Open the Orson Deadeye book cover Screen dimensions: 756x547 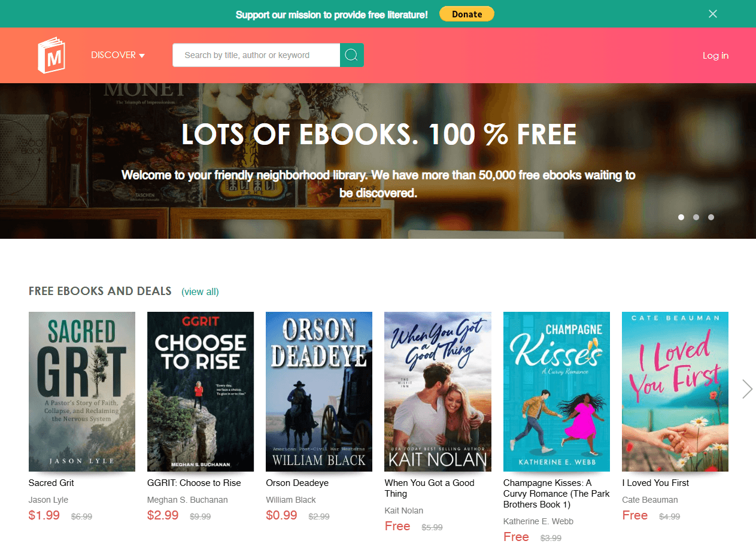click(319, 391)
